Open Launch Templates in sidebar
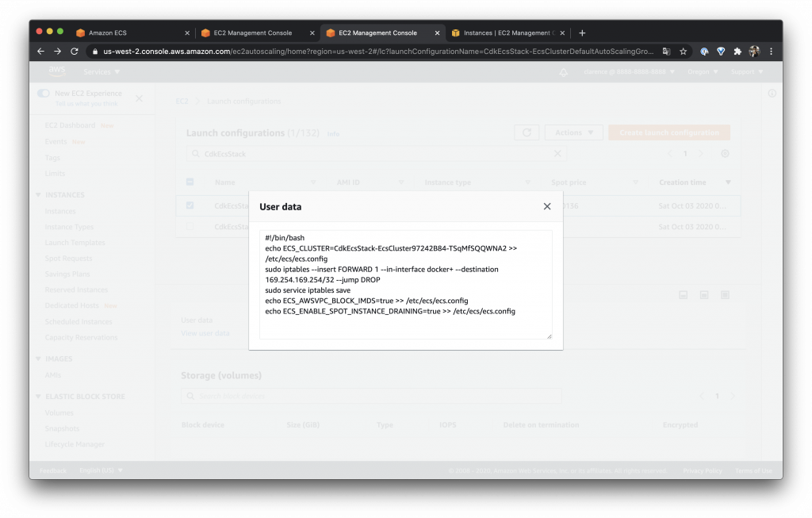Viewport: 812px width, 518px height. tap(75, 243)
